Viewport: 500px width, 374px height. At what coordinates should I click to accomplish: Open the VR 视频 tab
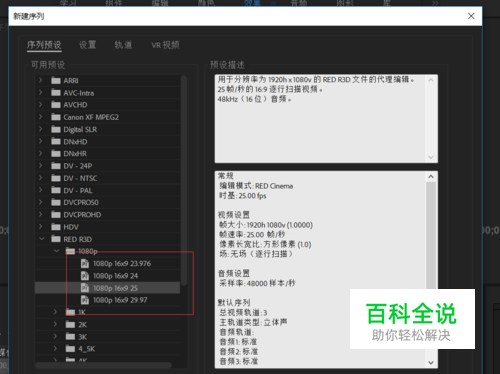click(165, 45)
